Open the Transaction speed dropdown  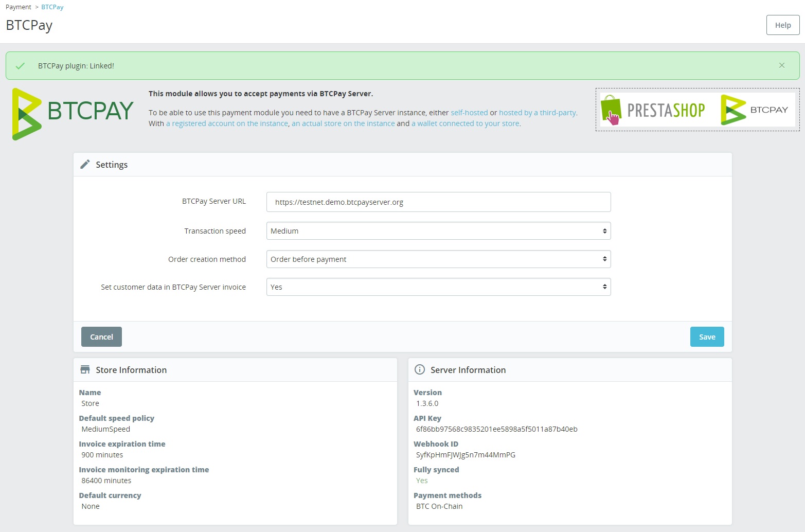click(438, 230)
